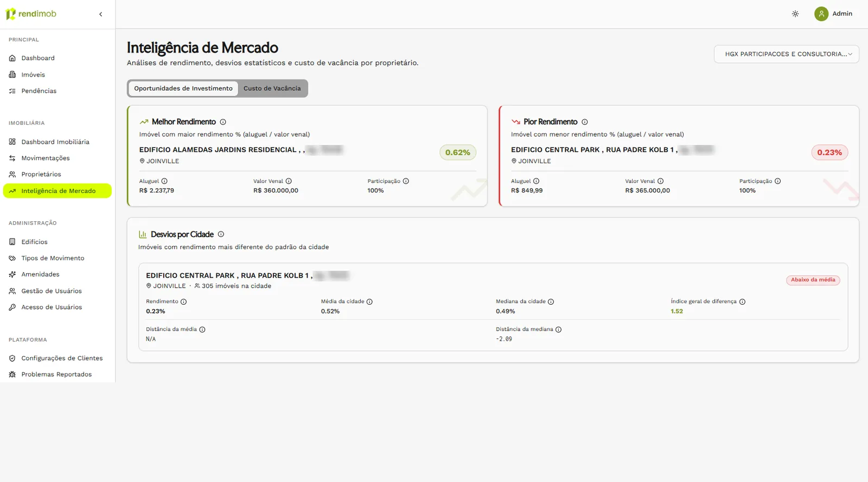Click info icon beside Desvios por Cidade

pyautogui.click(x=221, y=234)
